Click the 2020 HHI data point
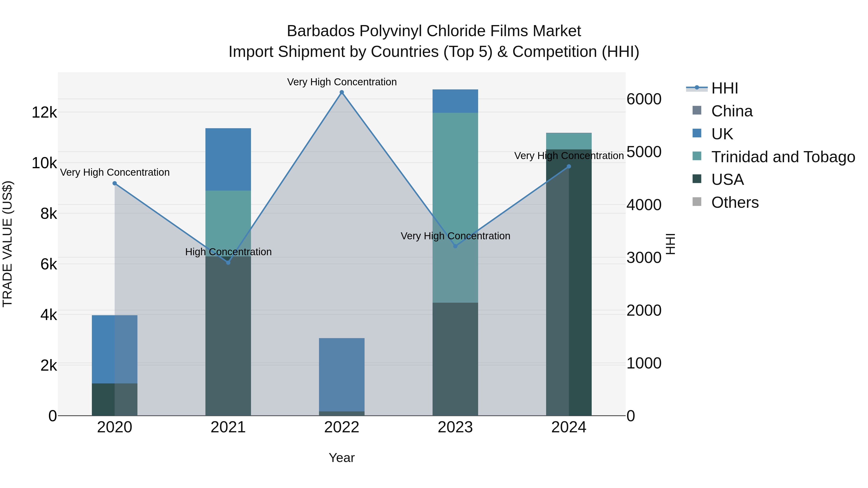 (115, 183)
